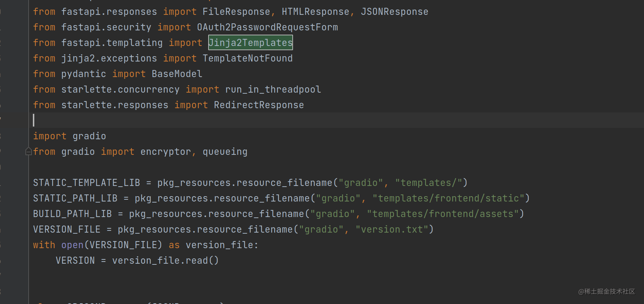Click BaseModel in pydantic import
Image resolution: width=644 pixels, height=304 pixels.
(177, 74)
